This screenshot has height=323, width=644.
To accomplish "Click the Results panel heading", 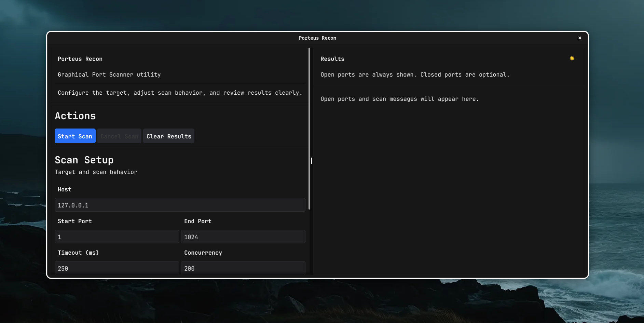I will (x=332, y=59).
